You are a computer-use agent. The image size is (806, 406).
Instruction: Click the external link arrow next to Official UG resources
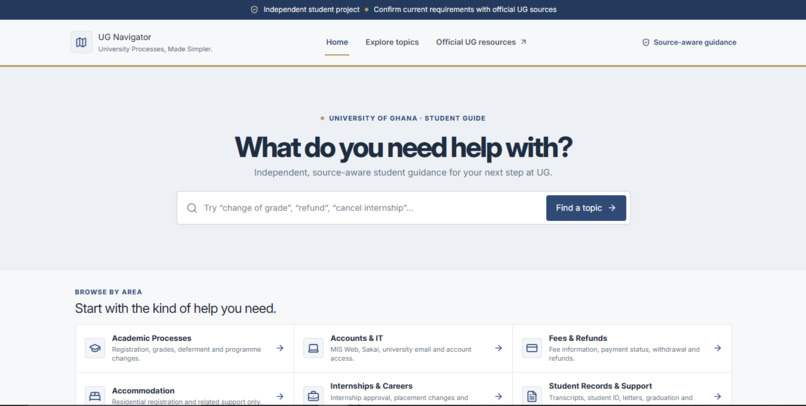pos(523,42)
